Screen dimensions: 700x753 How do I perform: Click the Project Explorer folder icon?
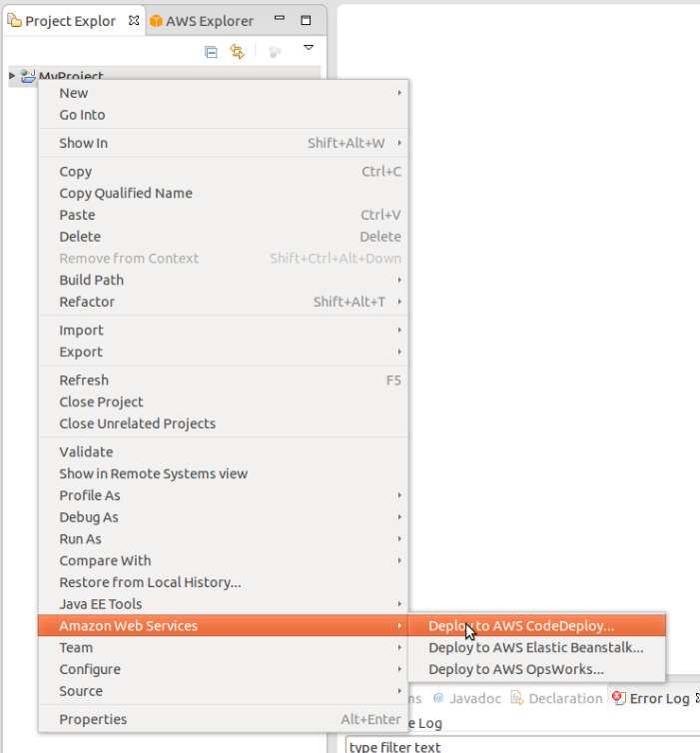[x=14, y=21]
